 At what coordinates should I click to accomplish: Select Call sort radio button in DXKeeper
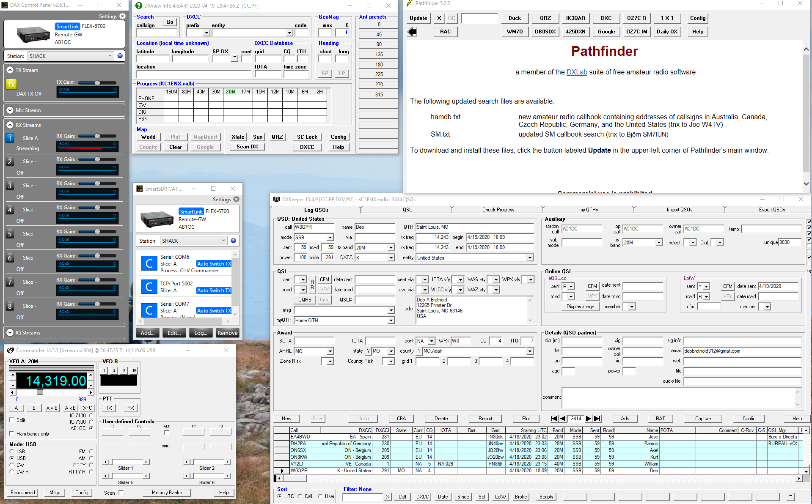click(300, 496)
